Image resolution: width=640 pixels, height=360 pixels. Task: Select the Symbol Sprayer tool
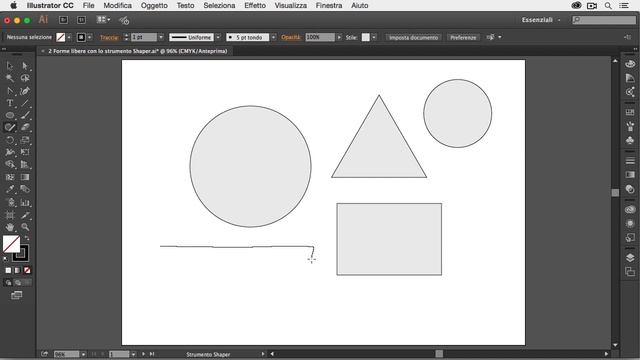[x=10, y=202]
